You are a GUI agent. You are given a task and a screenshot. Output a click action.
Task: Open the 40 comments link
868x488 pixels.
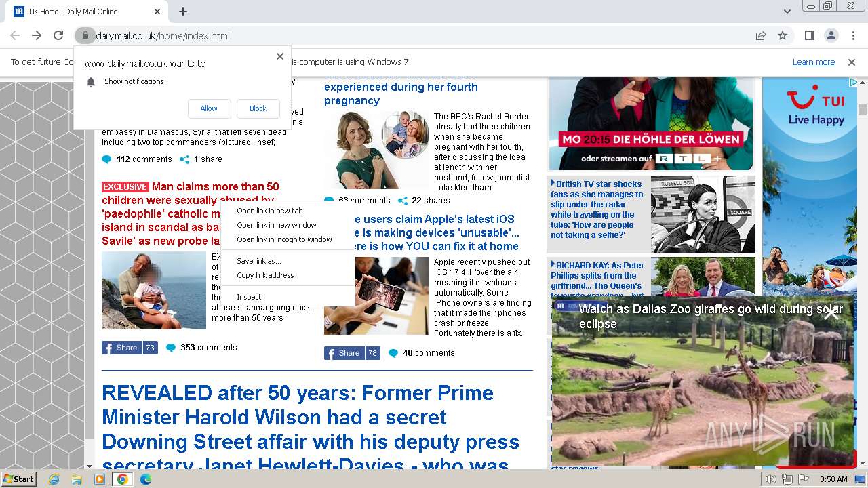click(x=421, y=353)
